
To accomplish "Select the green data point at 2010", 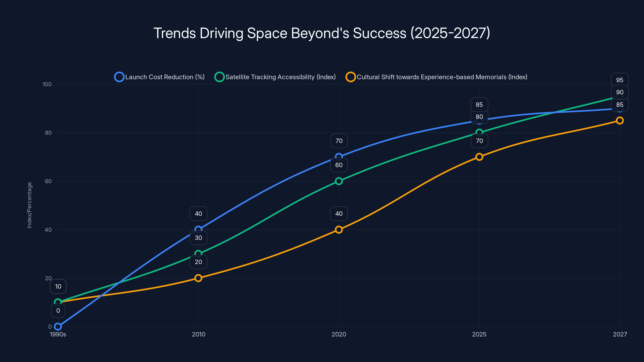I will coord(198,254).
